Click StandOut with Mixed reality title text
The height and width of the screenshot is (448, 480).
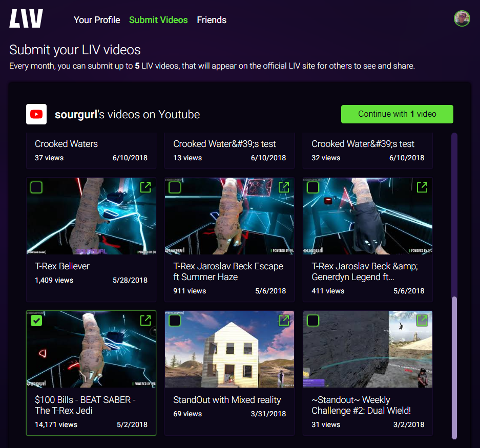(227, 400)
